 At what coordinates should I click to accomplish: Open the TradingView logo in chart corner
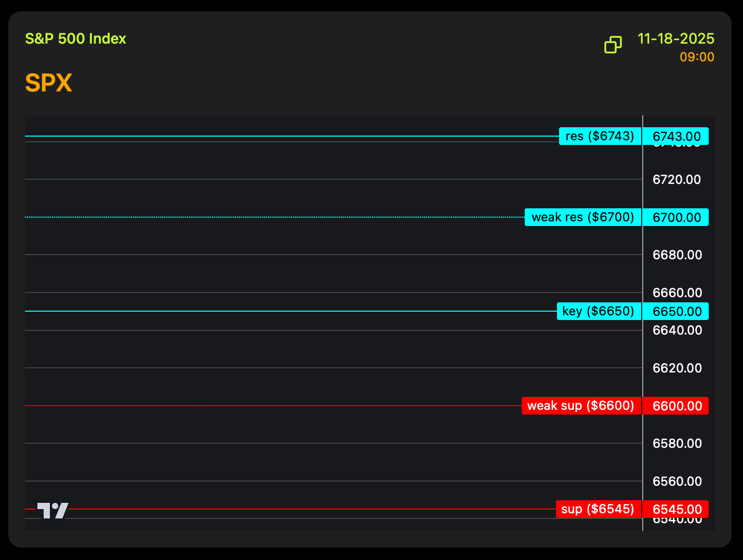(52, 510)
